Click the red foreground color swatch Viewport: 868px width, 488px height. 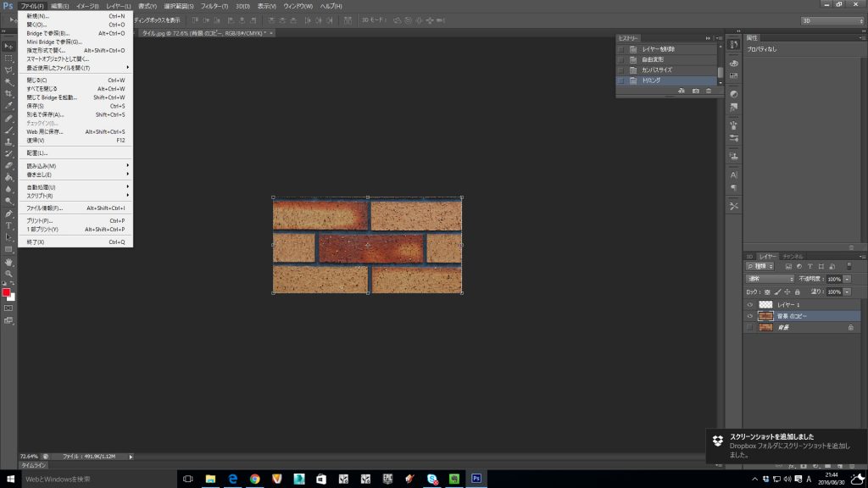pos(6,292)
